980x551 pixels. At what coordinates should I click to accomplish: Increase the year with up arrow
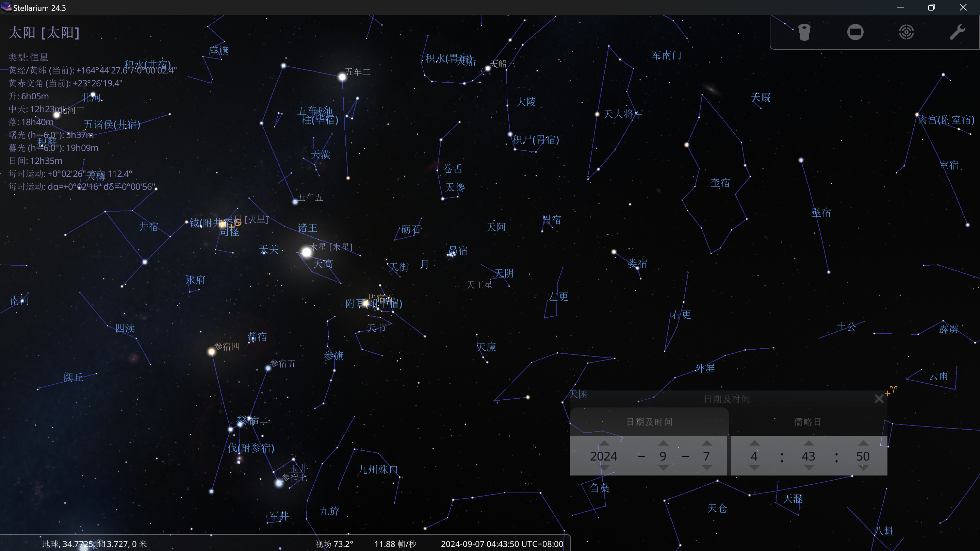(x=604, y=444)
